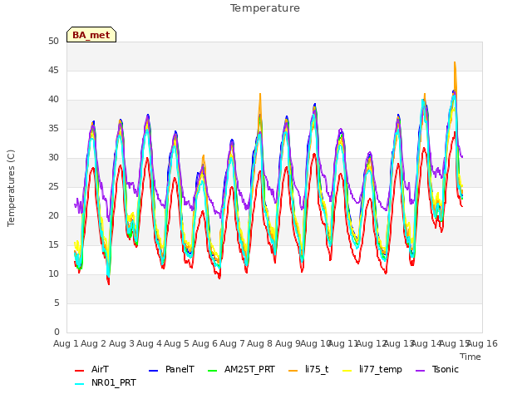The height and width of the screenshot is (399, 532).
Task: Click the 50 y-axis tick label
Action: (53, 42)
